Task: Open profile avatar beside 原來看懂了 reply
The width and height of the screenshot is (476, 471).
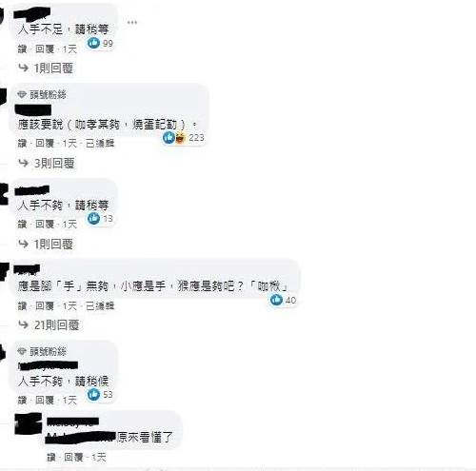Action: [29, 423]
